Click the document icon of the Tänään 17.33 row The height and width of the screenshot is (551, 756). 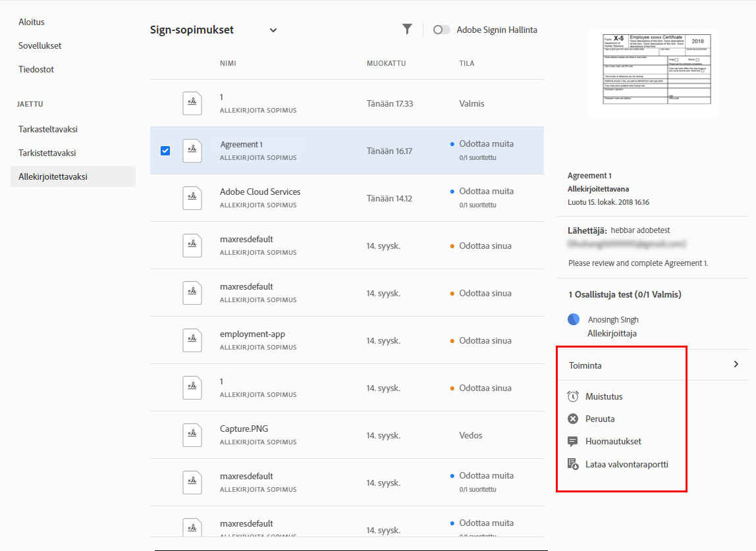192,103
